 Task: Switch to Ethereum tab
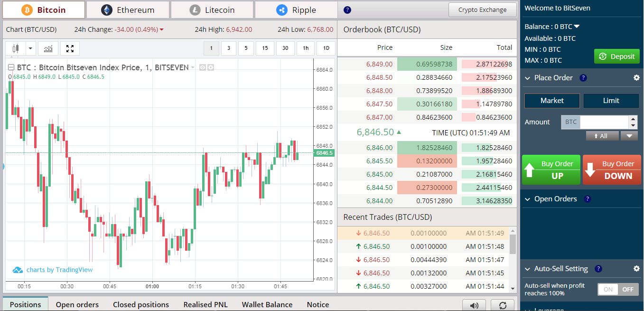[x=128, y=10]
